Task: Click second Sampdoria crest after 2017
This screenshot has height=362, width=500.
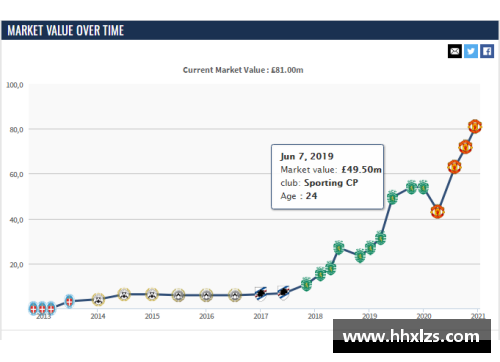Action: pos(283,293)
